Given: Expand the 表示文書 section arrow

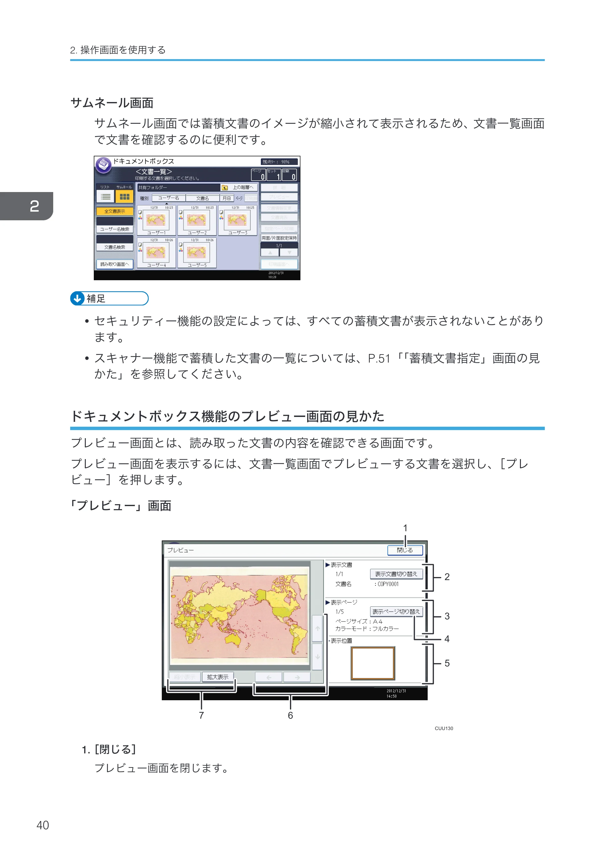Looking at the screenshot, I should pyautogui.click(x=327, y=564).
